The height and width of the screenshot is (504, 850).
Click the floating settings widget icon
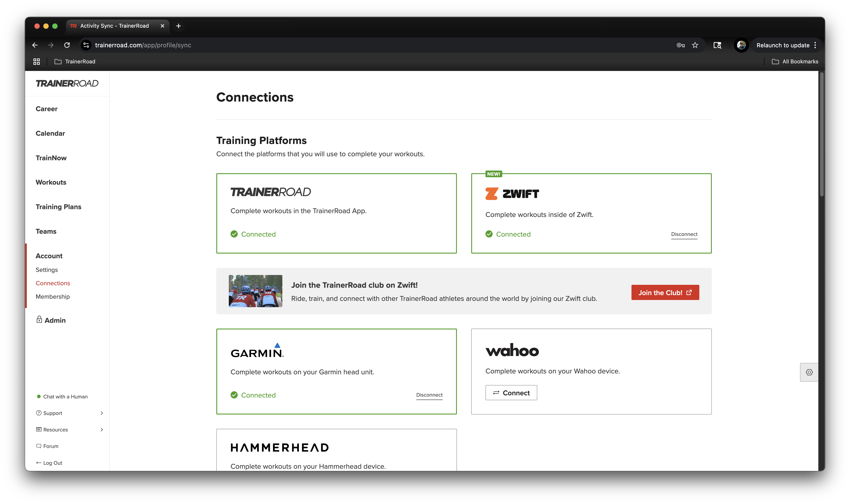pyautogui.click(x=809, y=372)
